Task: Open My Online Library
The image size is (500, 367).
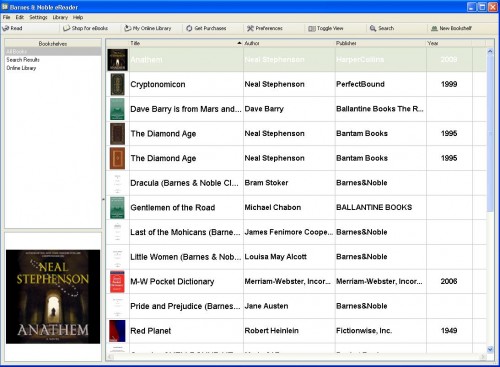Action: pos(148,28)
